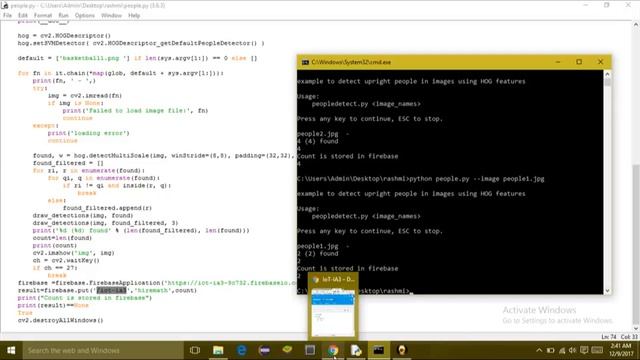The height and width of the screenshot is (360, 640).
Task: Click the battery icon in system tray
Action: click(551, 350)
